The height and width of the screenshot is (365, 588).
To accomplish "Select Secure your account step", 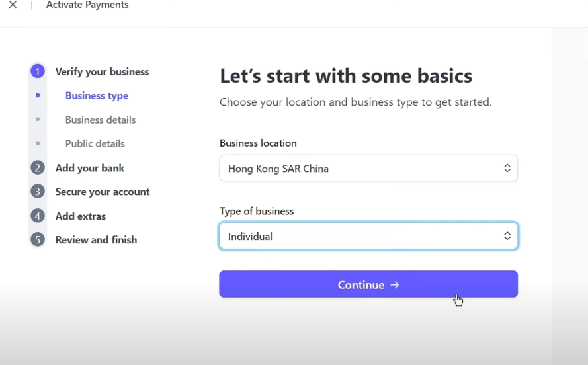I will click(103, 192).
